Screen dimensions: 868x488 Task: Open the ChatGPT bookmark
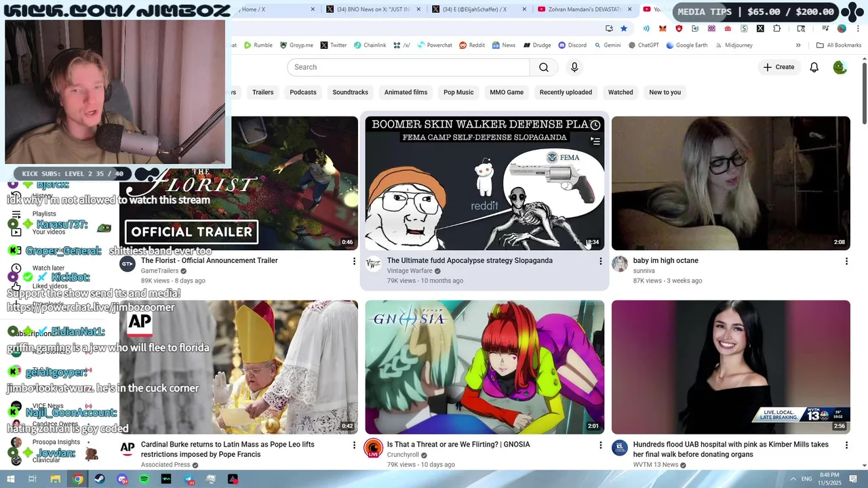click(x=644, y=45)
